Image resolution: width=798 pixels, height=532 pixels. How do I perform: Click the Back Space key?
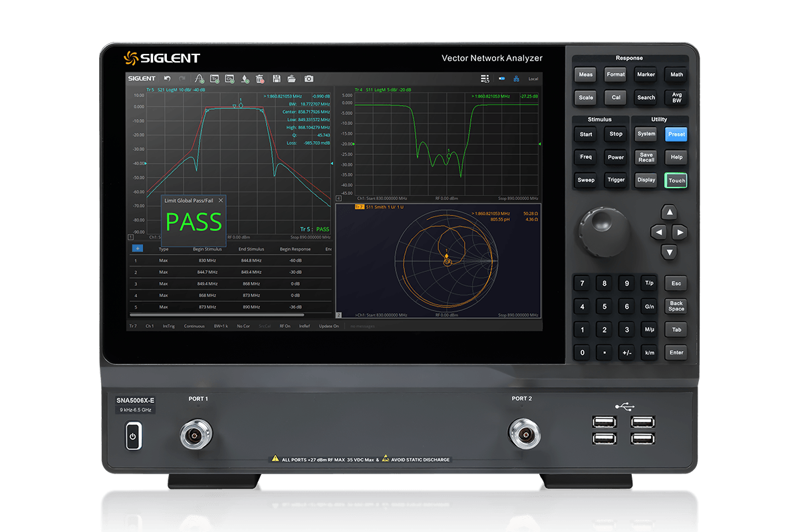point(676,306)
